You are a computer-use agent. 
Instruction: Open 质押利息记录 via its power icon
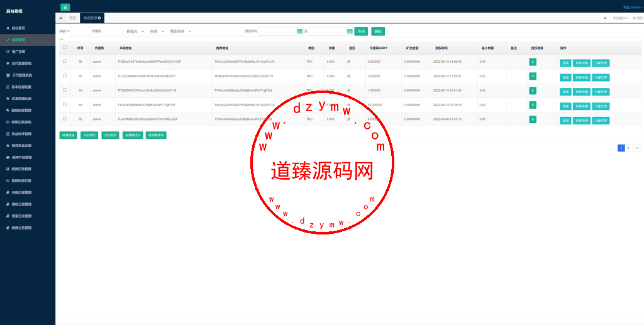coord(8,181)
